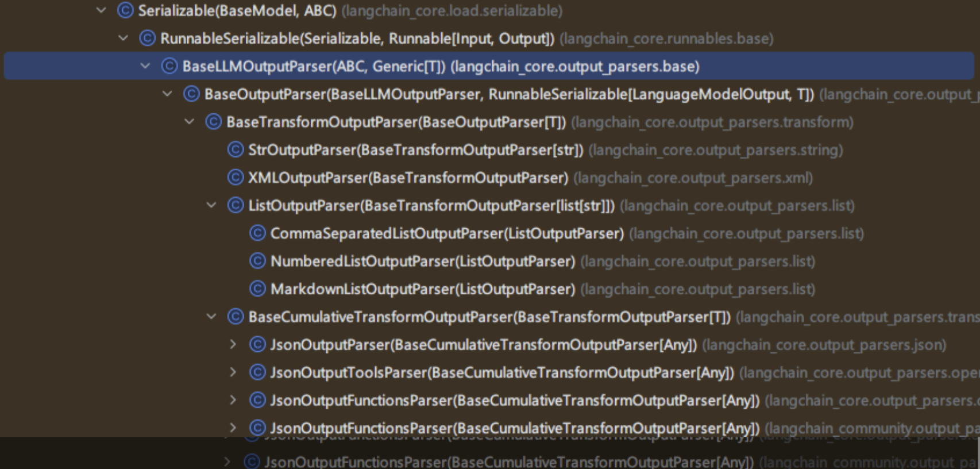Collapse the BaseOutputParser node
This screenshot has width=980, height=469.
pyautogui.click(x=167, y=94)
